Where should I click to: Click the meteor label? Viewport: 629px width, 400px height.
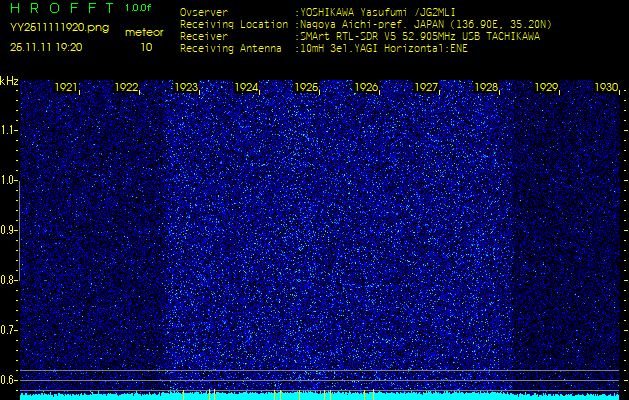[x=144, y=32]
